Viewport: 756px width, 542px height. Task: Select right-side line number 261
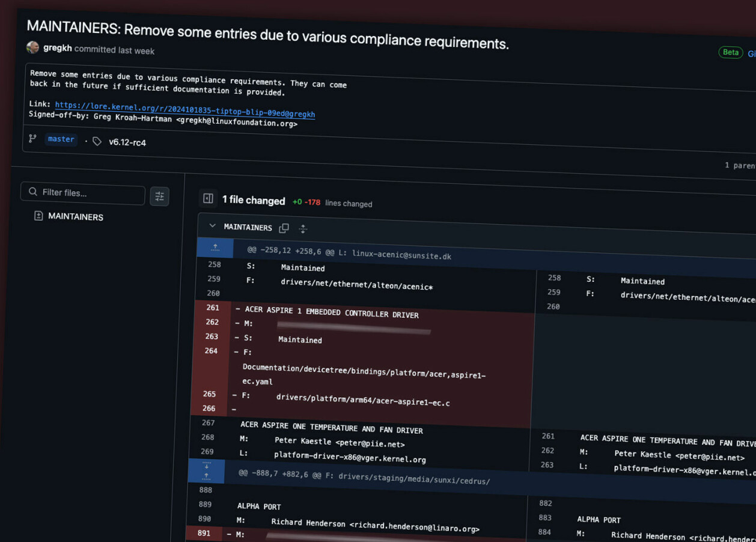[548, 436]
